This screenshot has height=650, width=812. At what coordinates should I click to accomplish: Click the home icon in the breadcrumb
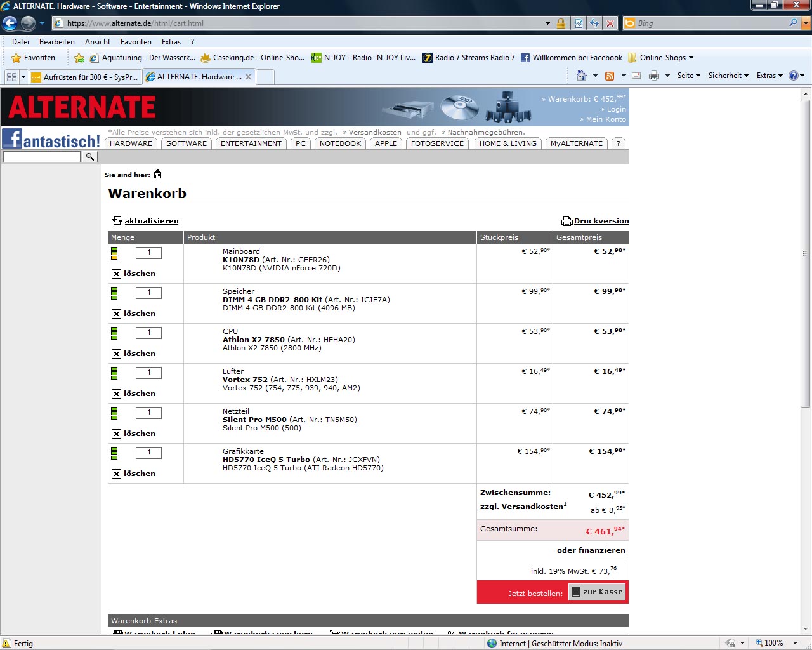tap(158, 175)
